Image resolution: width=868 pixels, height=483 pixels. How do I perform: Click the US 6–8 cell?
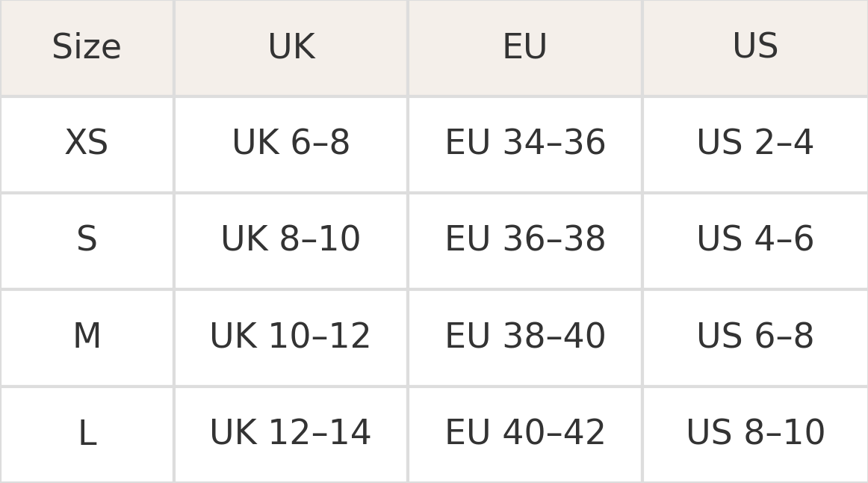click(x=755, y=337)
